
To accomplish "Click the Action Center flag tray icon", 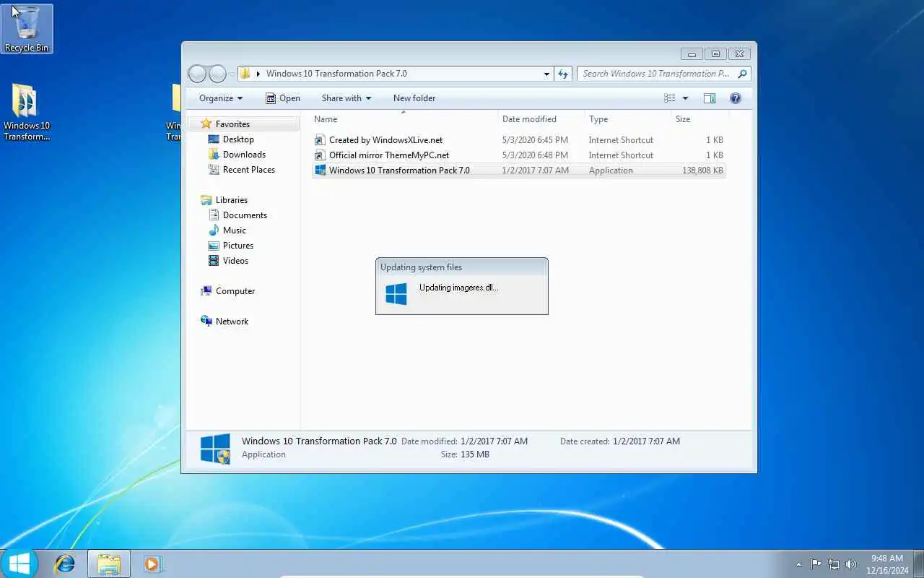I will [816, 564].
